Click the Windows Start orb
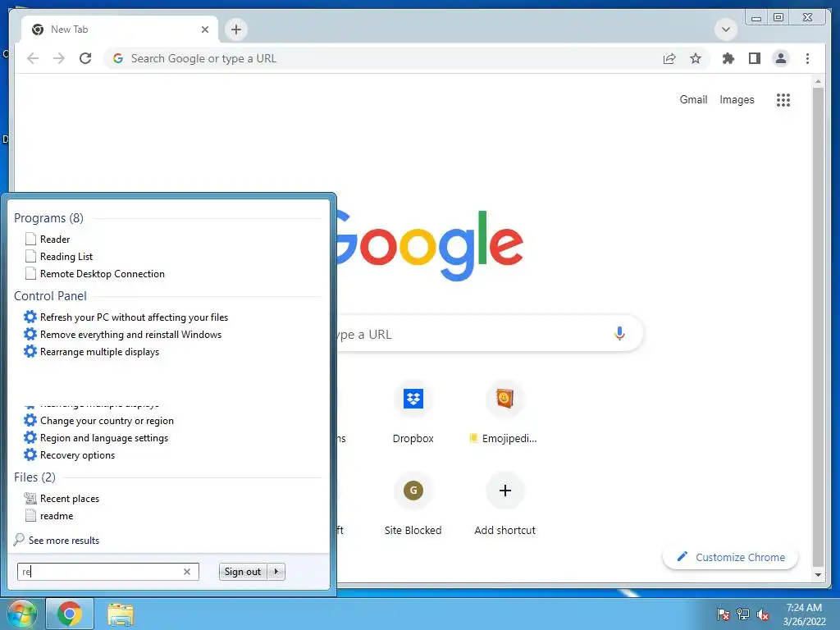This screenshot has height=630, width=840. [x=21, y=614]
